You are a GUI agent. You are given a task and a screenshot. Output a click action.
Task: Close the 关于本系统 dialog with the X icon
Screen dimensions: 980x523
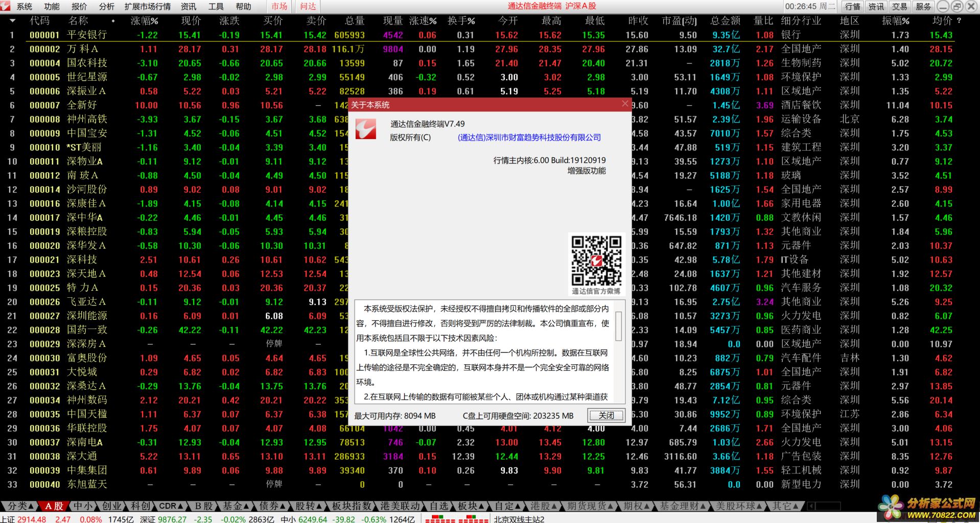(625, 104)
